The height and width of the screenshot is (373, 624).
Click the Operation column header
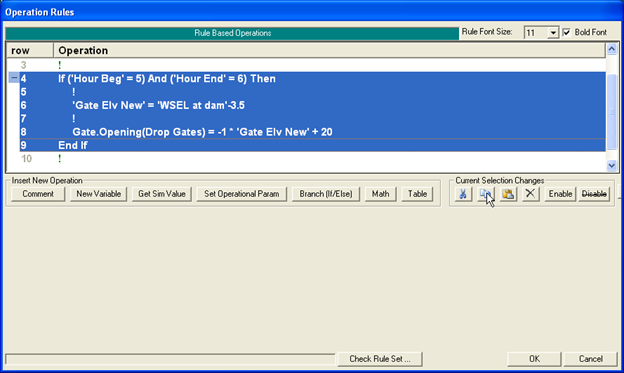tap(330, 51)
